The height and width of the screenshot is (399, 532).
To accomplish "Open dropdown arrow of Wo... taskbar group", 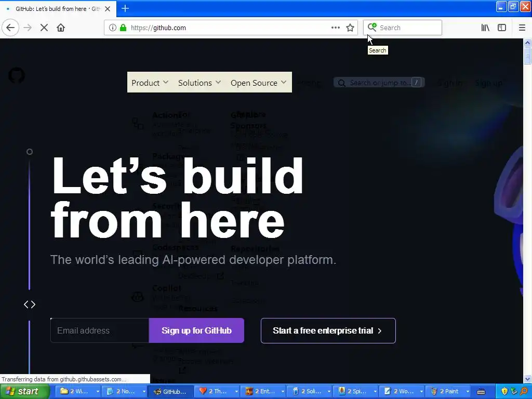I will click(421, 392).
